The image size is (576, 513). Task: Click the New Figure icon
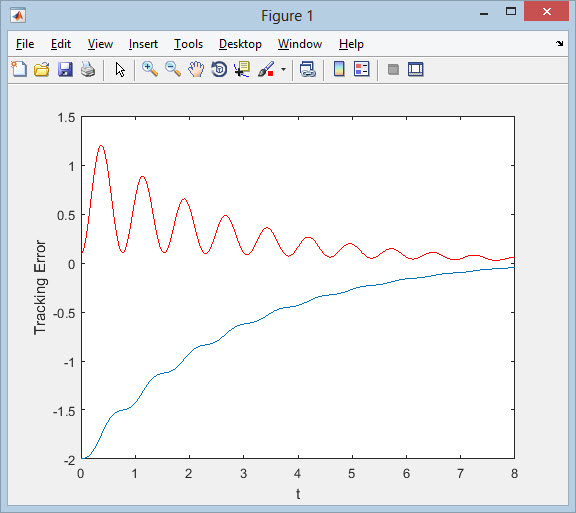19,69
